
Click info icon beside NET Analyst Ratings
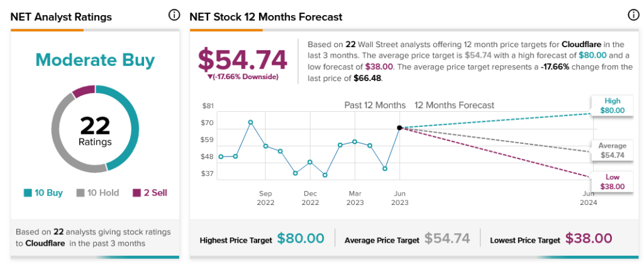174,16
